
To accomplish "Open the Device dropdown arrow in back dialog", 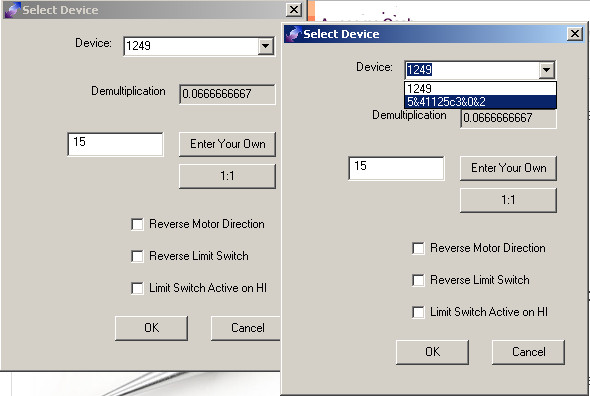I will [x=266, y=46].
